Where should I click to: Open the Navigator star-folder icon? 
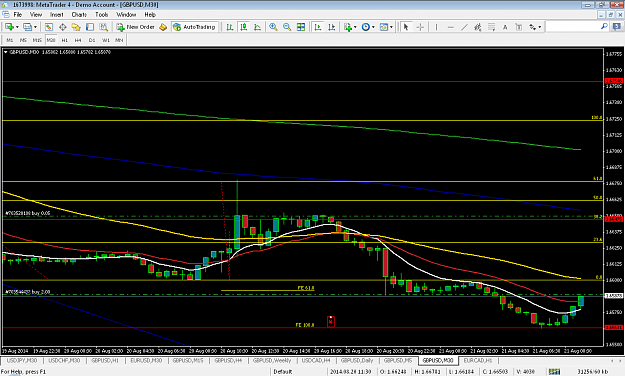pos(76,27)
